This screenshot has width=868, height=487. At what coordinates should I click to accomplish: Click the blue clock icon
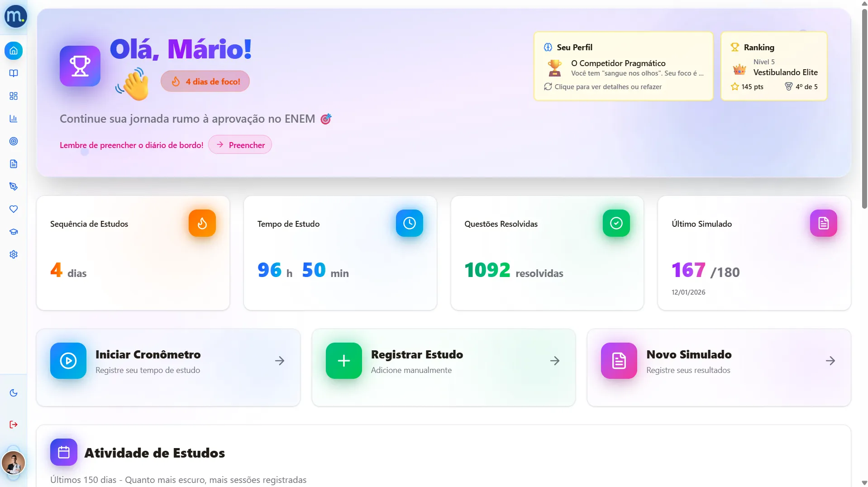click(410, 223)
